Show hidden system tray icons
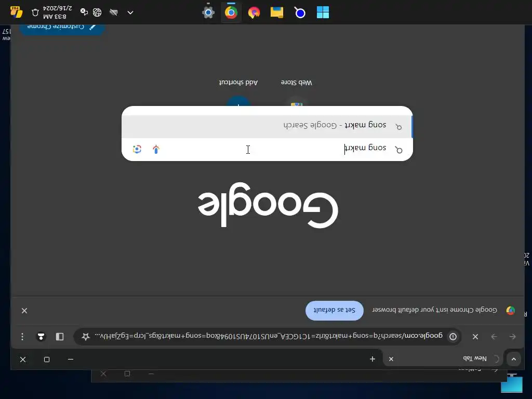532x399 pixels. (130, 12)
